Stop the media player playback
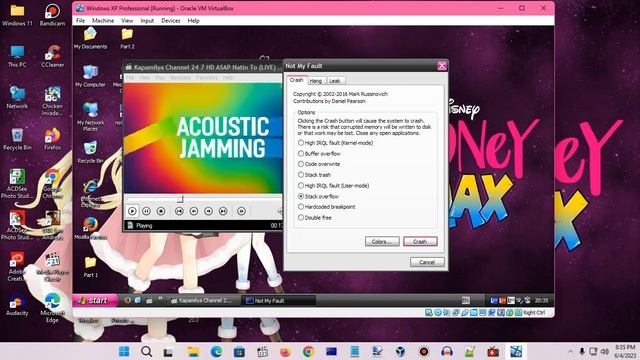Image resolution: width=640 pixels, height=360 pixels. (x=161, y=211)
